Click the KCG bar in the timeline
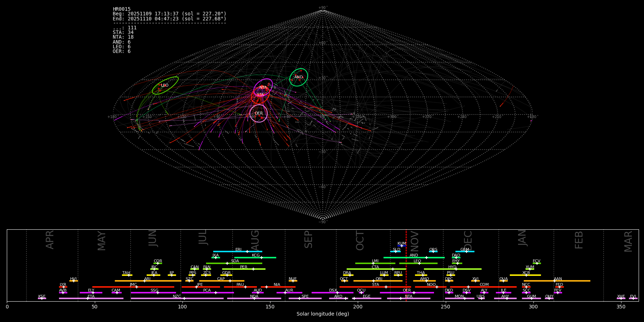This screenshot has width=644, height=322. click(255, 258)
